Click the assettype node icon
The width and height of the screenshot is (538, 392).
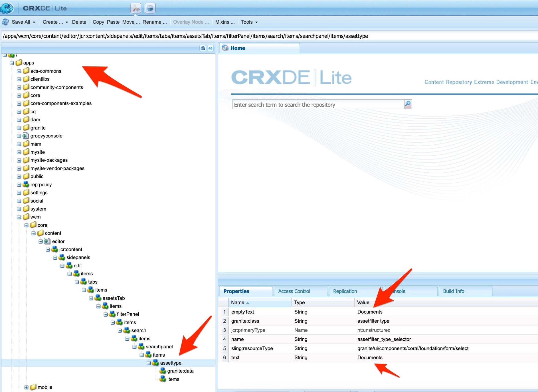[x=155, y=363]
